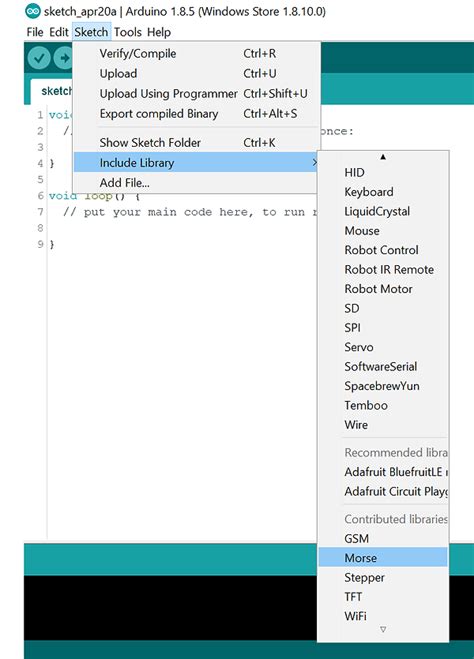
Task: Choose Add File... from Sketch menu
Action: (x=195, y=182)
